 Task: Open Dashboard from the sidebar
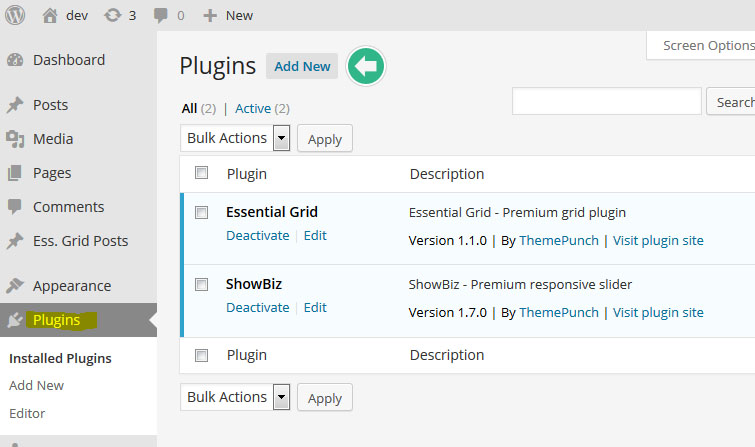[x=68, y=60]
